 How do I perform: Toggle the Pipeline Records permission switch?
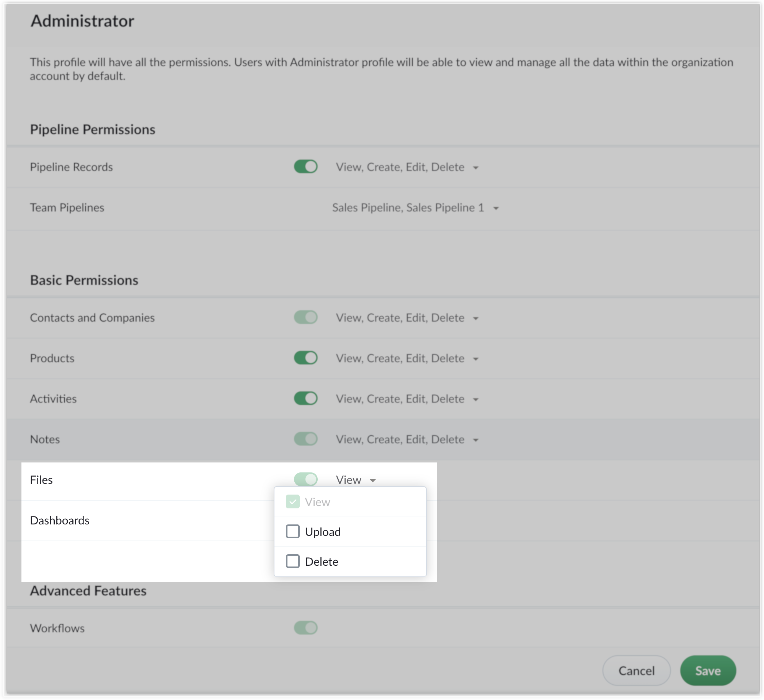click(305, 167)
